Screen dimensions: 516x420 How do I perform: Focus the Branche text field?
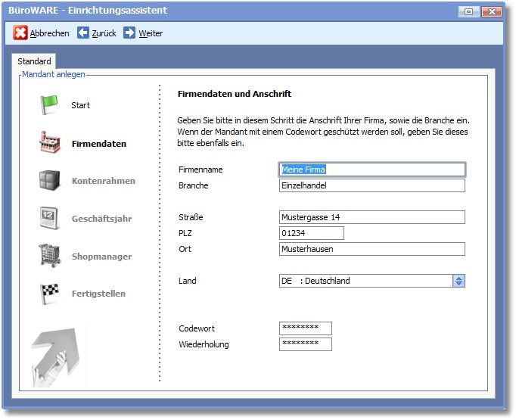[x=371, y=185]
